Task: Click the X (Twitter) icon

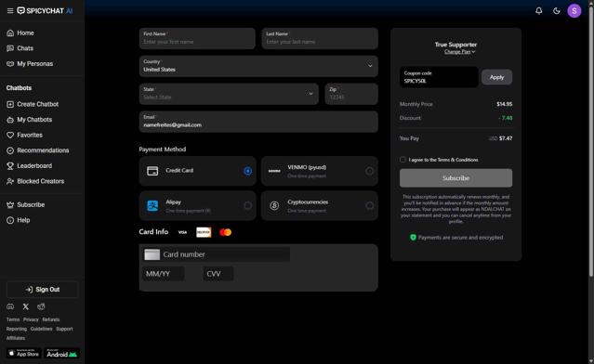Action: point(26,306)
